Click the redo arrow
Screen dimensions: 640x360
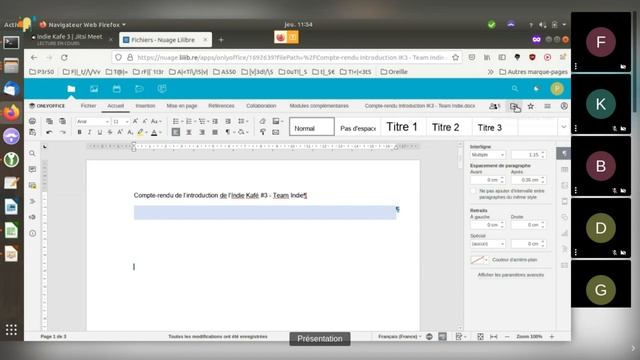click(62, 132)
